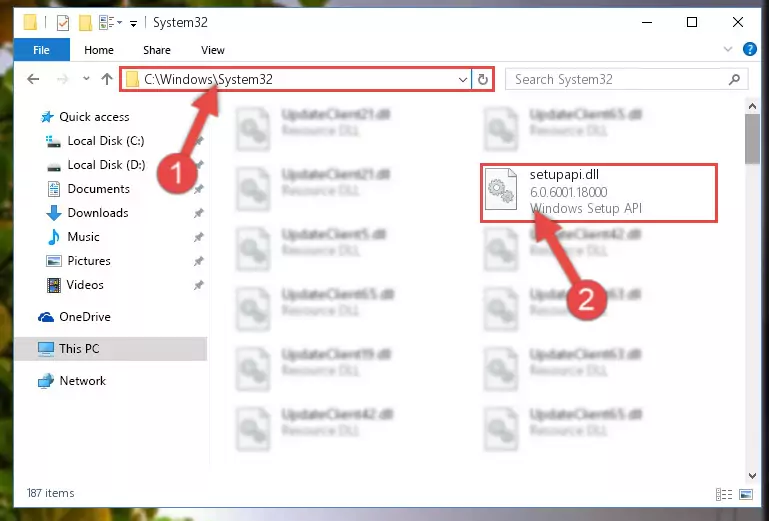
Task: Select OneDrive in the navigation pane
Action: point(85,317)
